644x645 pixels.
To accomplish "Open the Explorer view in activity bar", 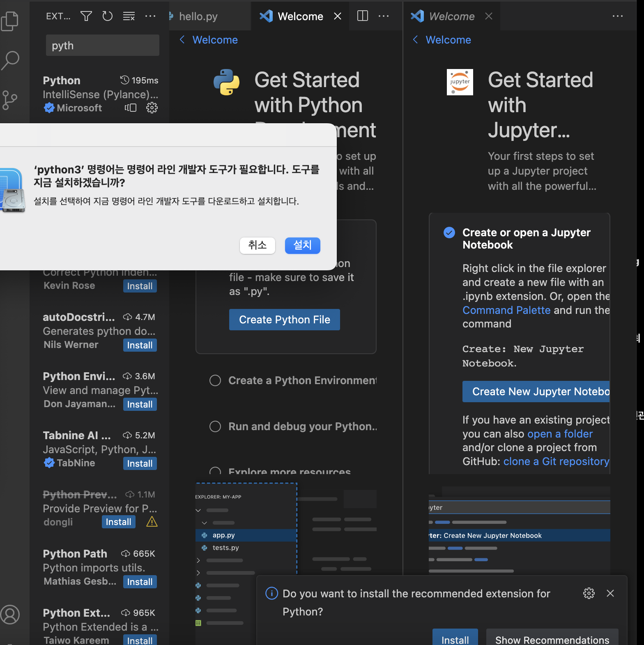I will (x=10, y=21).
